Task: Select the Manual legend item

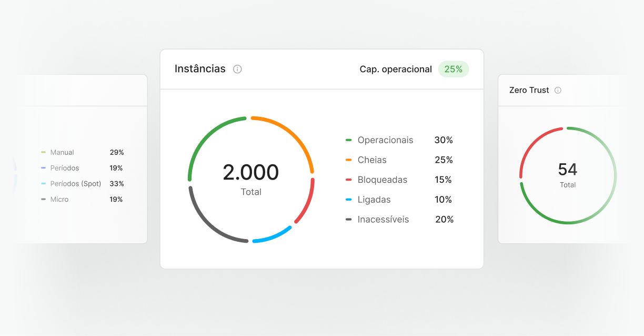Action: [62, 153]
